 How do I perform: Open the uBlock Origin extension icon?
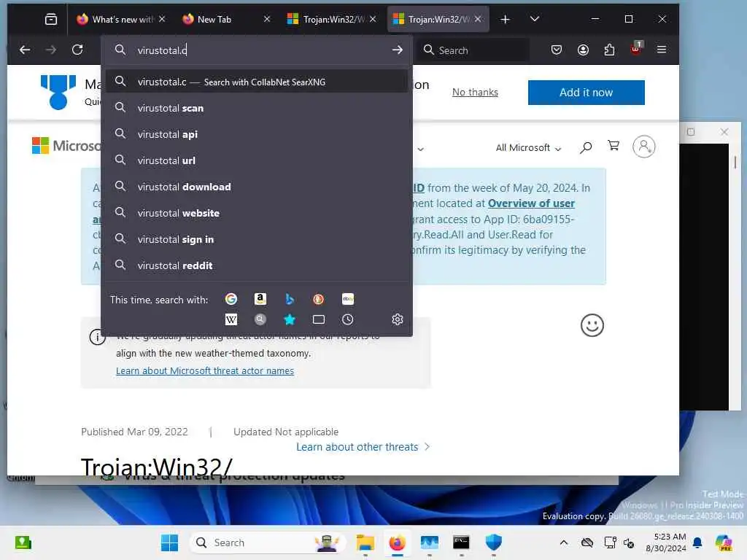(636, 49)
